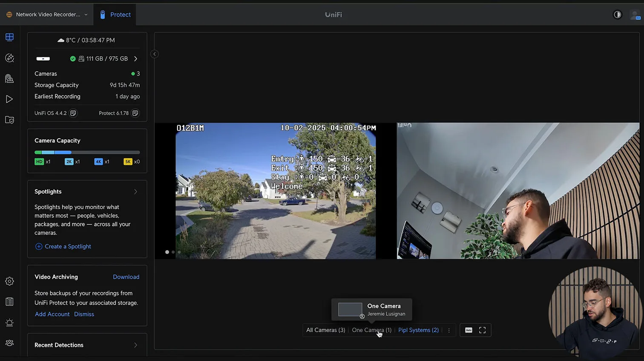Expand the Recent Detections section
Image resolution: width=644 pixels, height=361 pixels.
135,345
